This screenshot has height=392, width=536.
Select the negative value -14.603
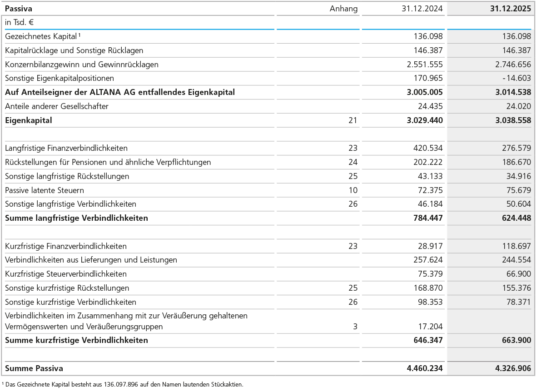(516, 78)
